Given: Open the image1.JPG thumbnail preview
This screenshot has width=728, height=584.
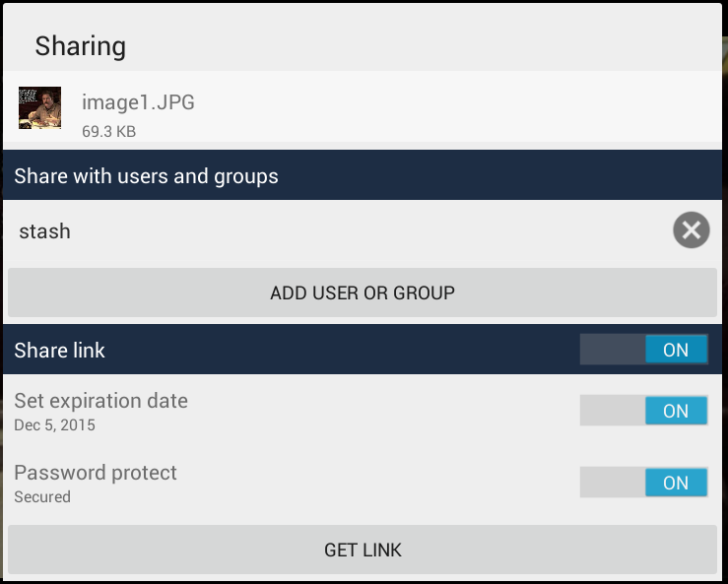Looking at the screenshot, I should tap(40, 107).
